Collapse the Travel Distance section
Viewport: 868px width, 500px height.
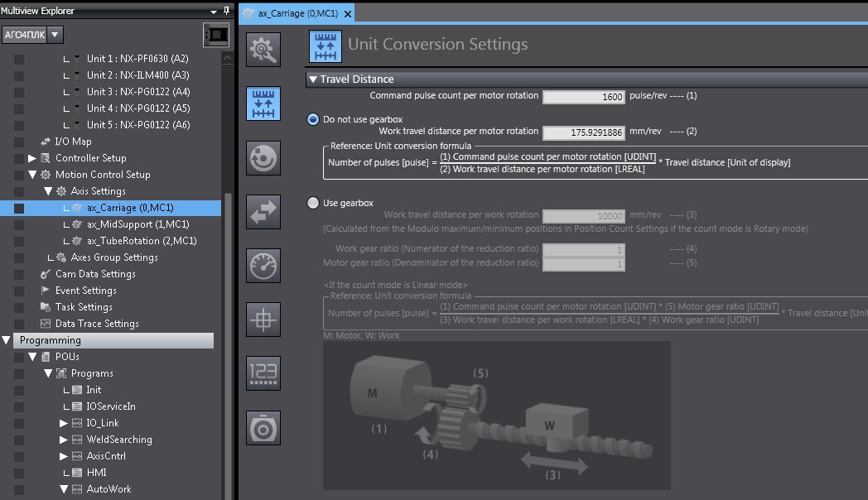[x=313, y=79]
